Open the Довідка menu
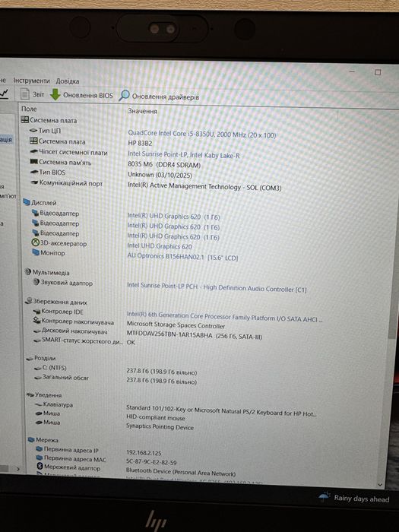This screenshot has height=532, width=399. tap(68, 81)
